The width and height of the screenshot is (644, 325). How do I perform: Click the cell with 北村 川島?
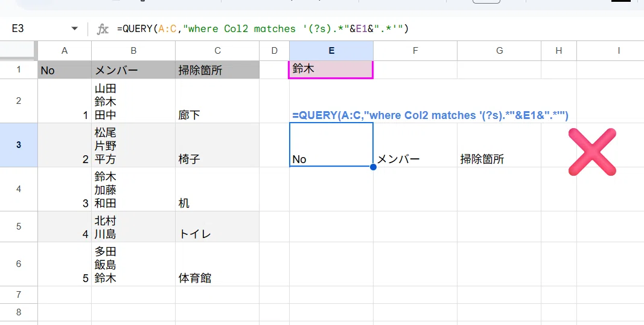coord(133,227)
